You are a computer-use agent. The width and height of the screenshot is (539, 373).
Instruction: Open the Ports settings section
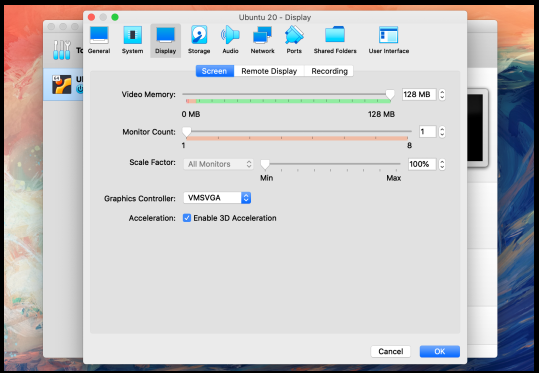click(x=294, y=41)
